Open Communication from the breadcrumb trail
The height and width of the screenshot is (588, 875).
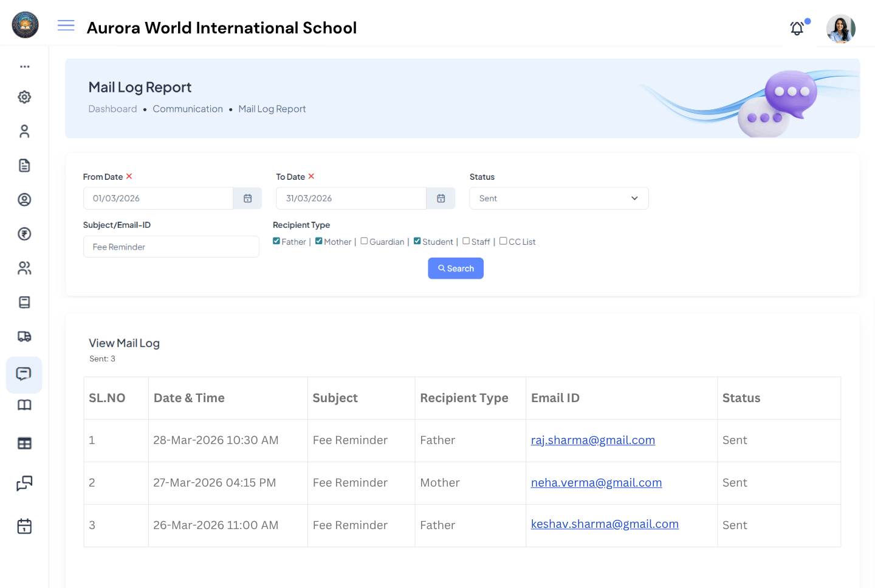(188, 108)
